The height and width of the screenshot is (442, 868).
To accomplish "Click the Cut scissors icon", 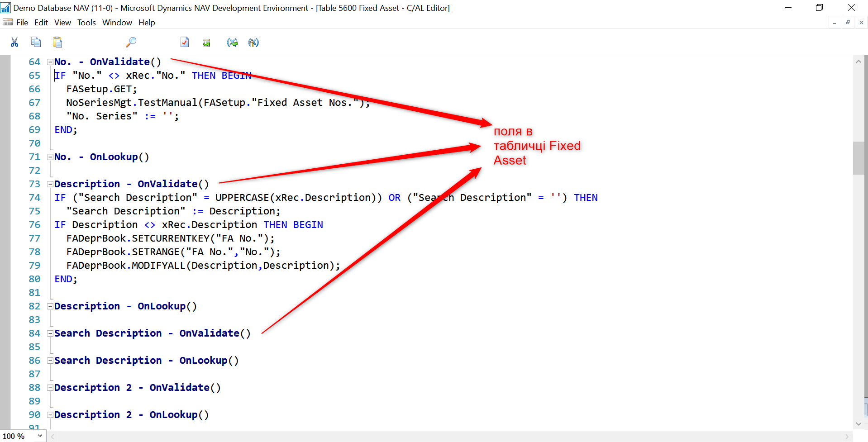I will tap(14, 43).
